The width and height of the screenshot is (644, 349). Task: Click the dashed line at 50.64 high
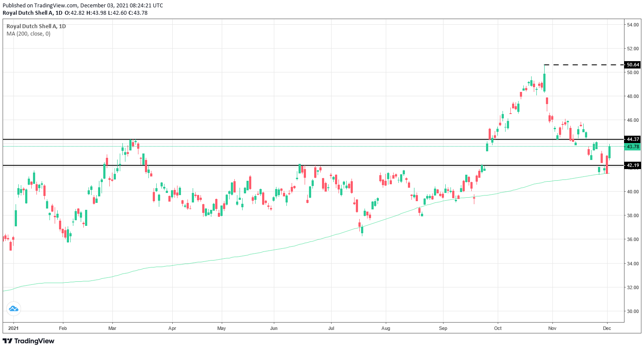click(584, 65)
